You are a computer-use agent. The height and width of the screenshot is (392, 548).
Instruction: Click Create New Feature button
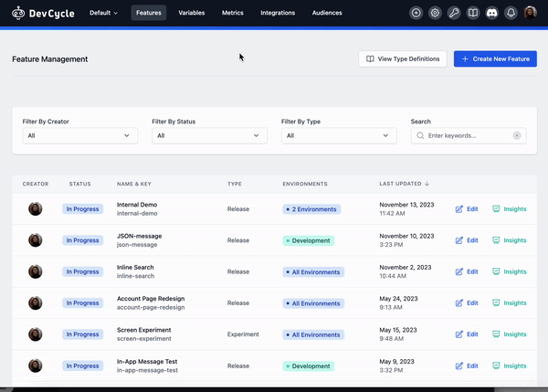pos(495,58)
